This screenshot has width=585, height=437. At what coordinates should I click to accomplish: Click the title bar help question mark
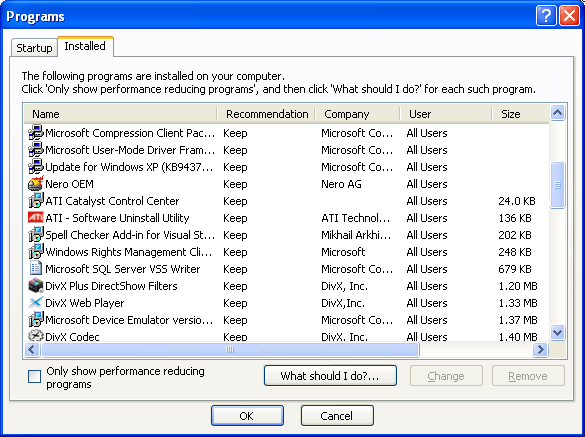click(546, 16)
